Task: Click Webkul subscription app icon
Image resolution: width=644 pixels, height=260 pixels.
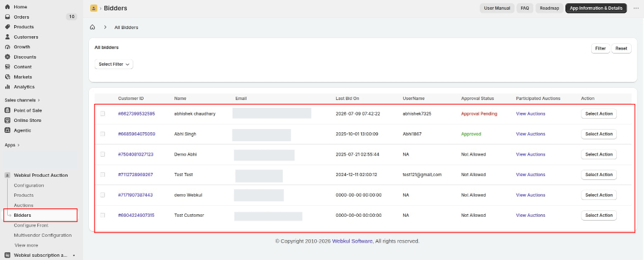Action: pos(7,255)
